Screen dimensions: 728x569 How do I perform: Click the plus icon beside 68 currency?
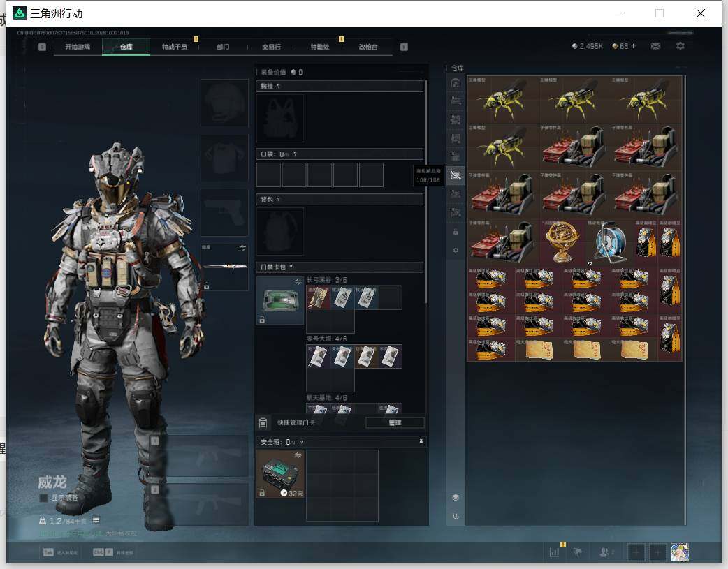633,46
